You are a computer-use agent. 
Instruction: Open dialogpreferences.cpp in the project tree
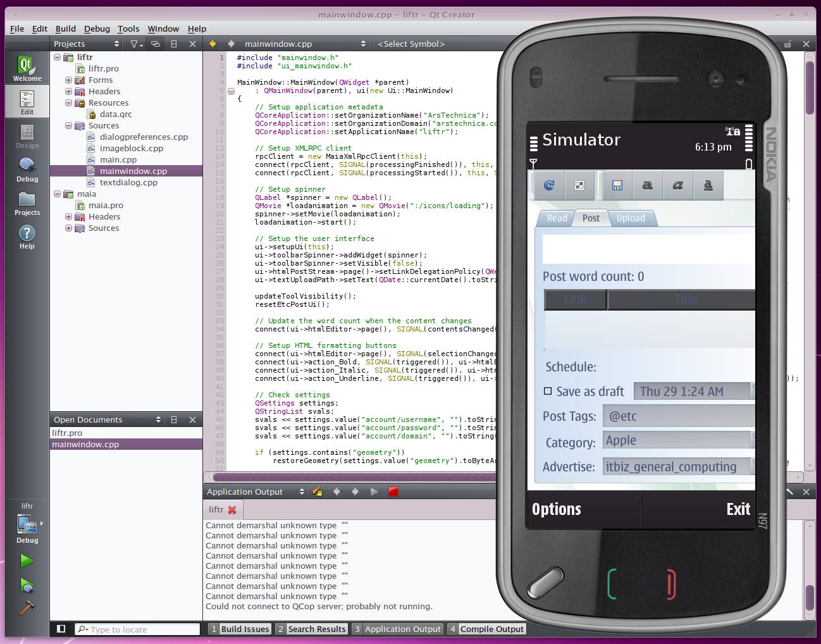(x=144, y=137)
